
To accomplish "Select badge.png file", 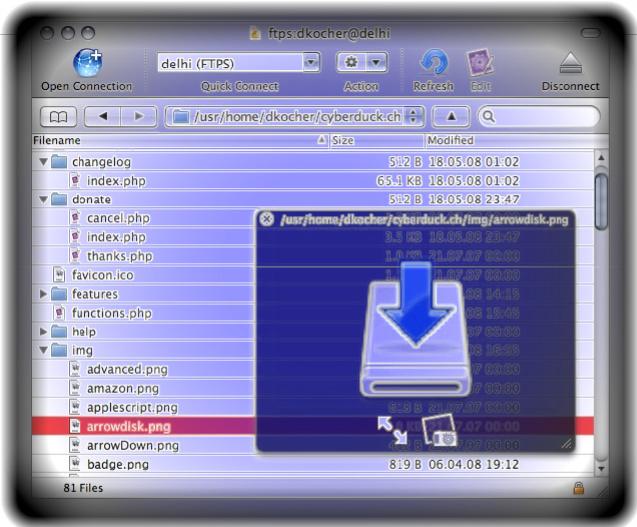I will coord(118,464).
